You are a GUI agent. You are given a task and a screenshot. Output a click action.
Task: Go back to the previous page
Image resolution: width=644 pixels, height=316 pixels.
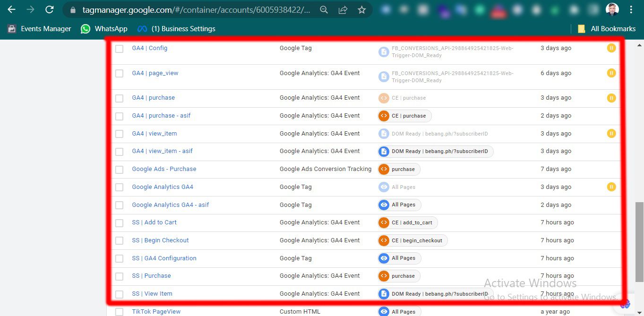tap(12, 9)
